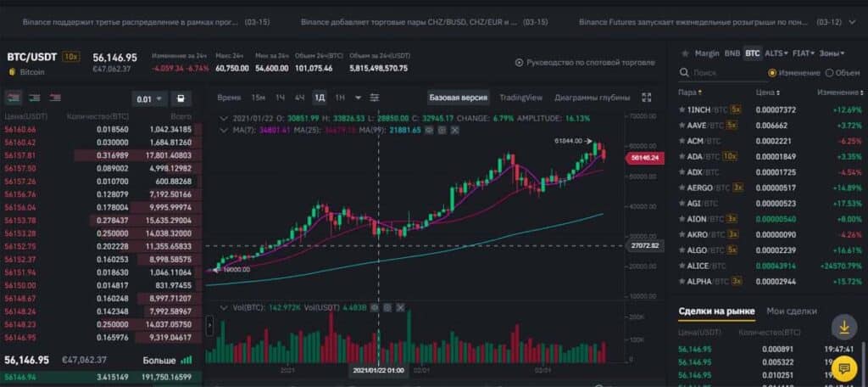Open chart indicator settings icon

375,98
